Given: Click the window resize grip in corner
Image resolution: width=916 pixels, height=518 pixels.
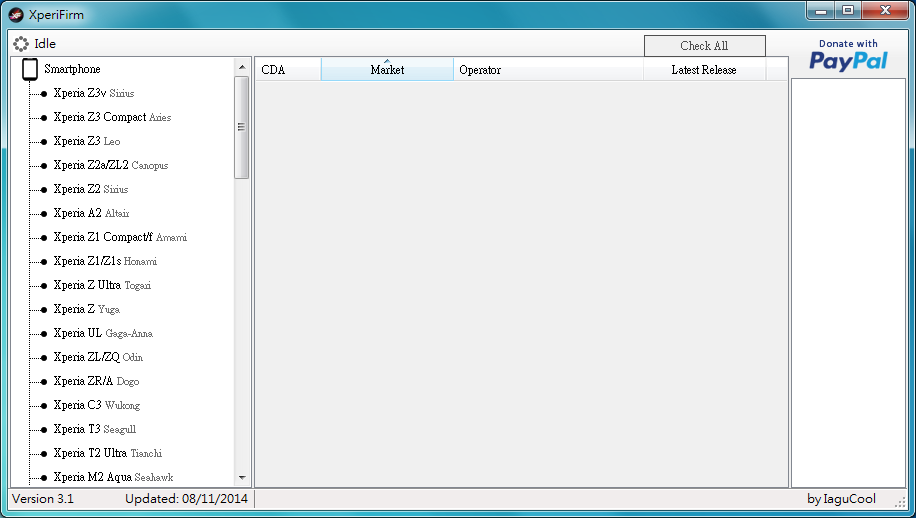Looking at the screenshot, I should (900, 502).
